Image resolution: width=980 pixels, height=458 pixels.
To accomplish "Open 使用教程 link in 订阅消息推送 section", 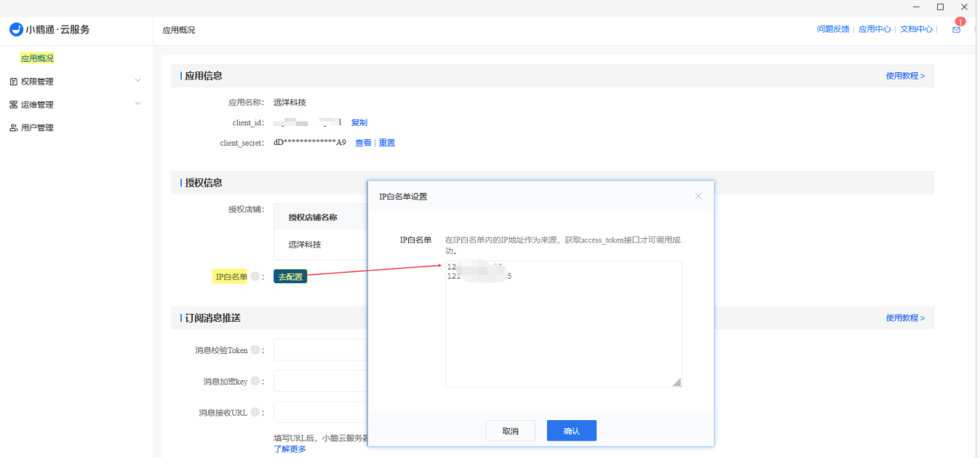I will 905,318.
